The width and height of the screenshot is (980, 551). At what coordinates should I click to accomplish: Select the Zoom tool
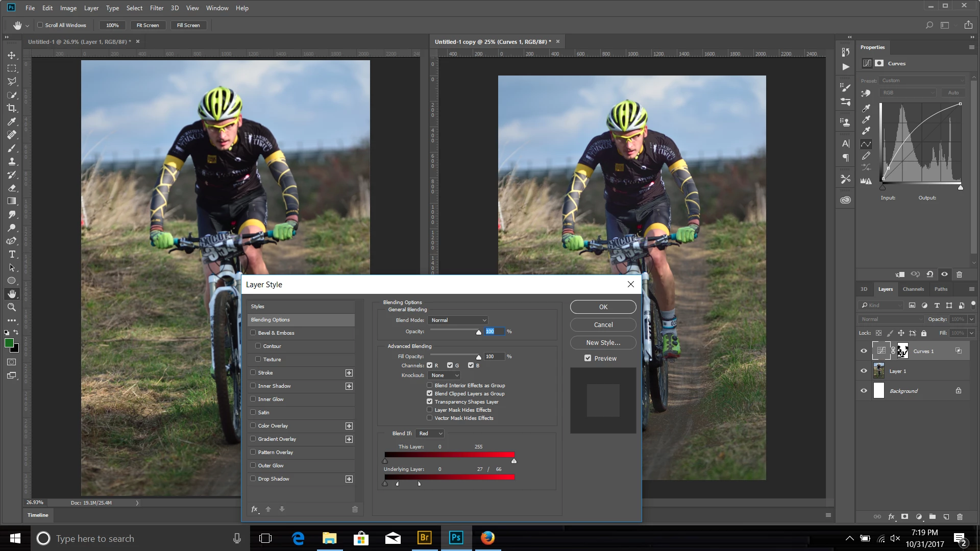coord(12,307)
